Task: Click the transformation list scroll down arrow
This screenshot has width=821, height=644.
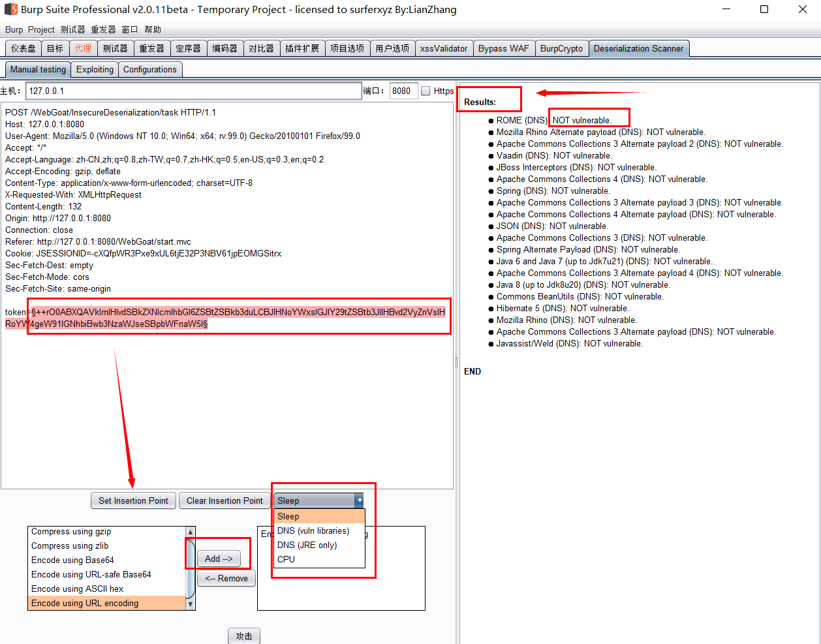Action: [191, 604]
